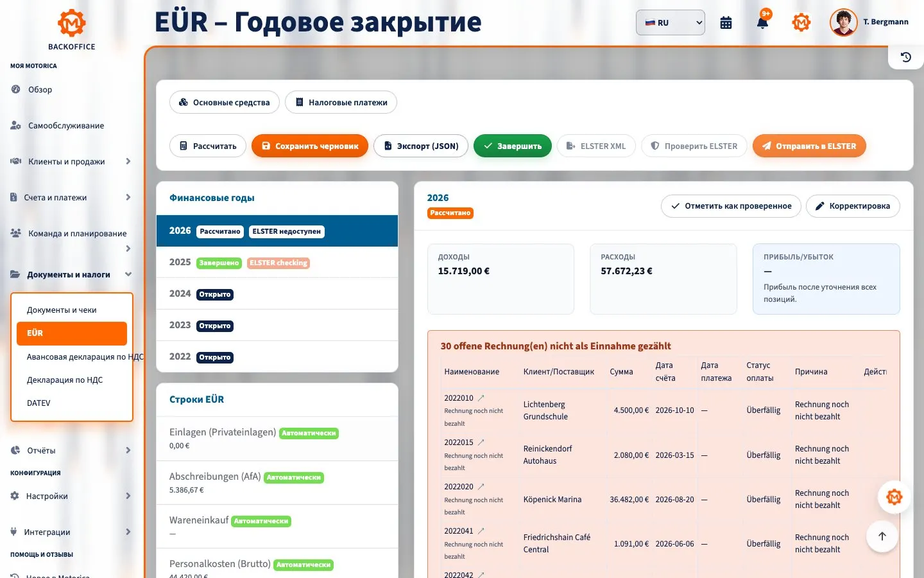Open external link icon next to invoice 2022015
This screenshot has width=924, height=578.
click(x=481, y=442)
